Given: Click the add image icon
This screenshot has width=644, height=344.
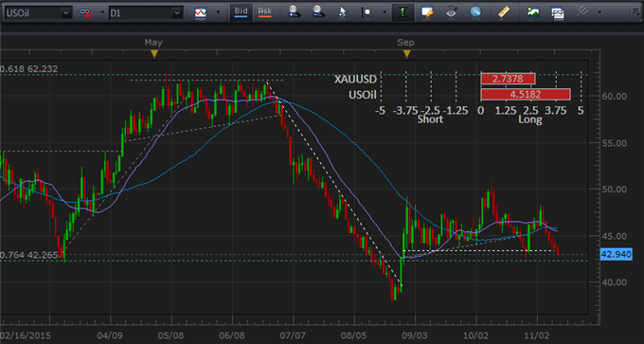Looking at the screenshot, I should 533,12.
